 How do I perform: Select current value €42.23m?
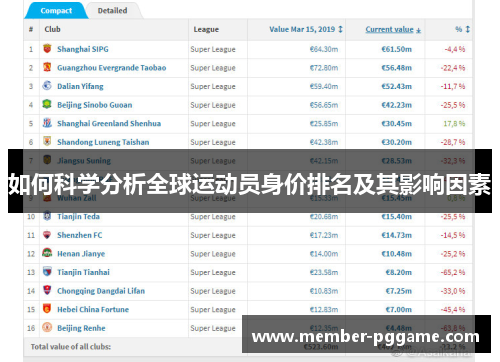(397, 105)
